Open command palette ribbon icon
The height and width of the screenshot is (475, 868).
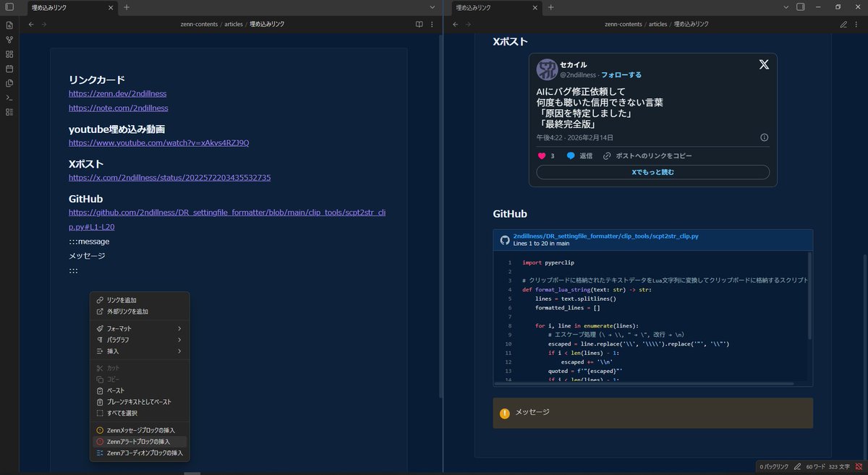pos(9,98)
